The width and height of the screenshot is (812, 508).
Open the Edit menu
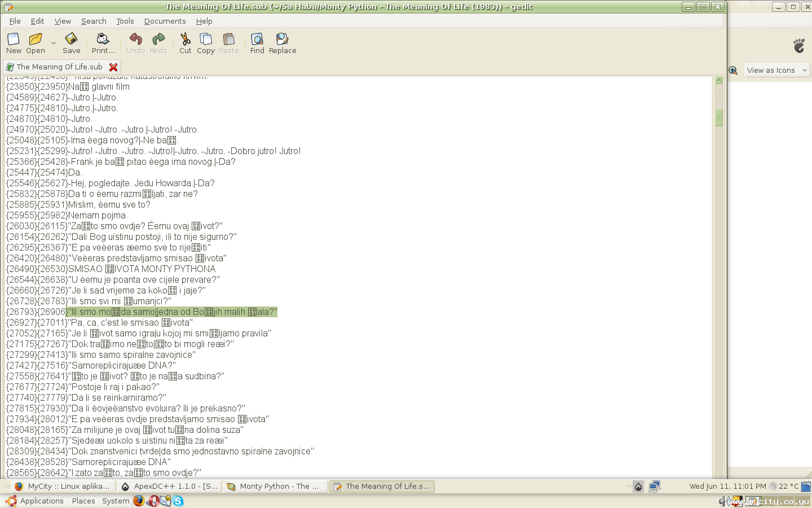point(37,21)
